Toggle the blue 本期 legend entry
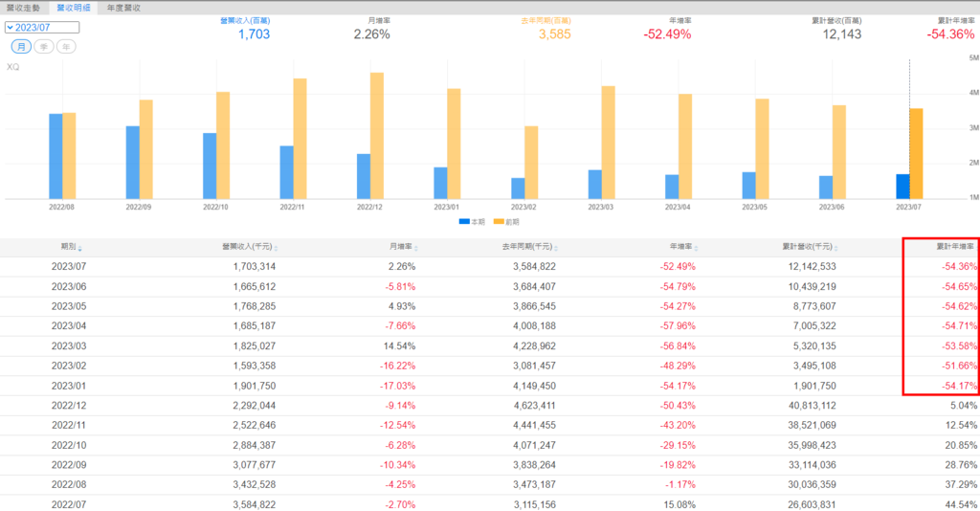980x511 pixels. point(472,222)
